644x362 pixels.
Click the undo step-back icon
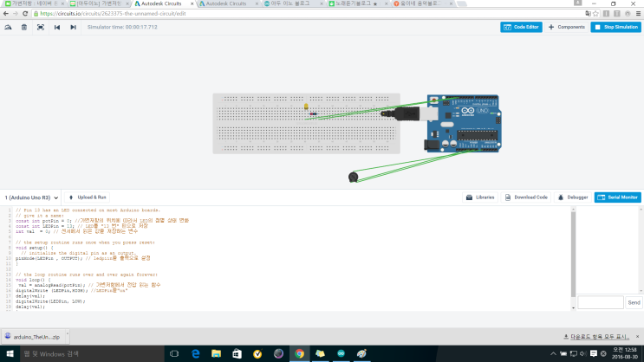(57, 27)
